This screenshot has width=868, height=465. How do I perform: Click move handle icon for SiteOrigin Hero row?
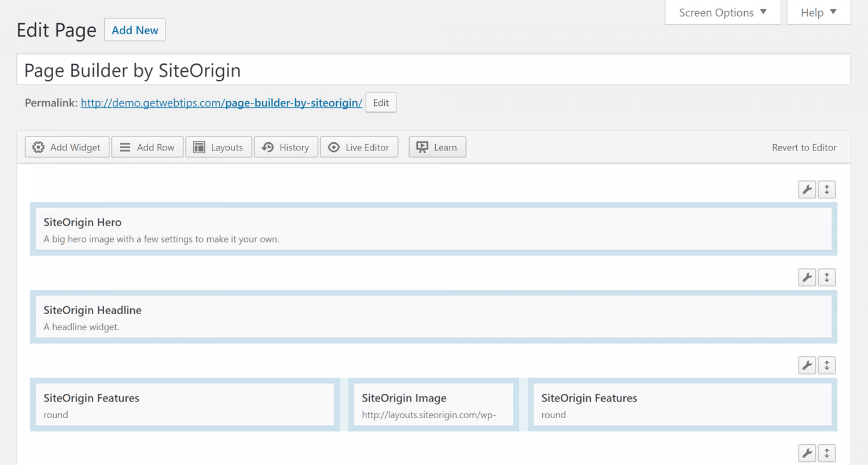(827, 190)
